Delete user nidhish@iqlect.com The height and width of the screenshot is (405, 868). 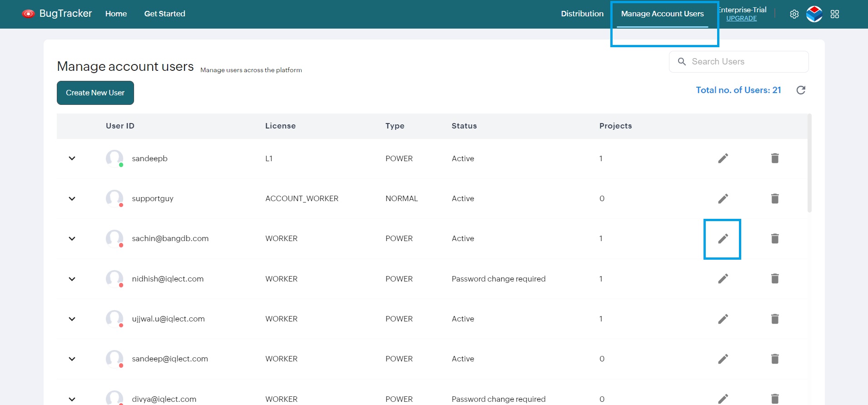pos(775,278)
